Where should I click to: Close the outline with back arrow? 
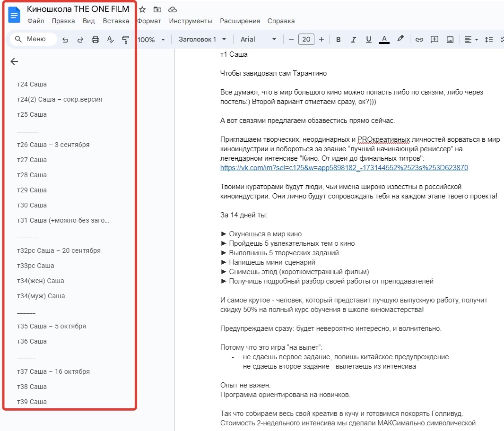click(x=14, y=61)
